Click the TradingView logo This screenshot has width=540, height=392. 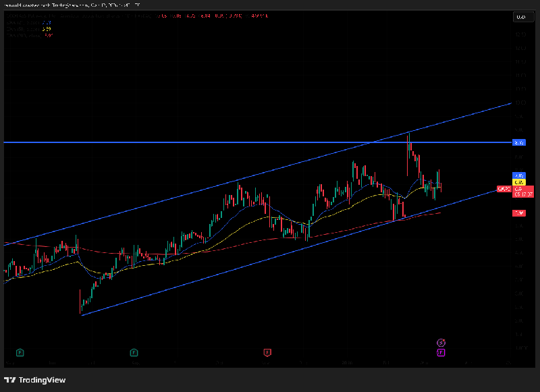pos(35,380)
